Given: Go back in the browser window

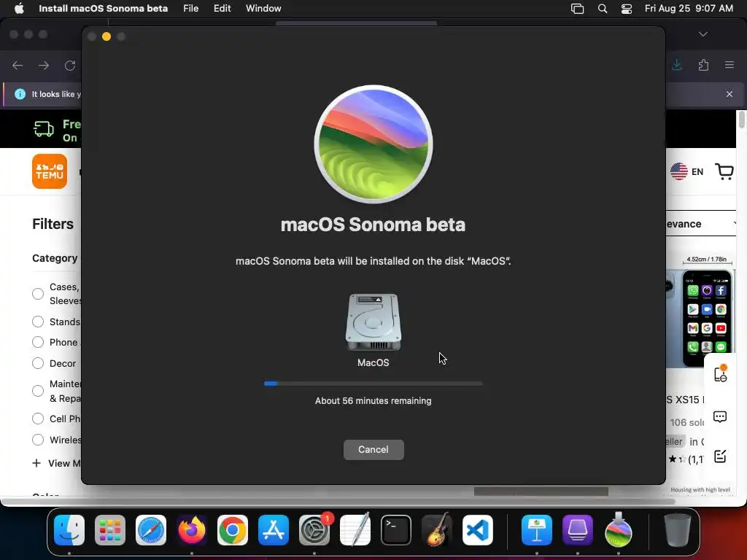Looking at the screenshot, I should tap(18, 65).
